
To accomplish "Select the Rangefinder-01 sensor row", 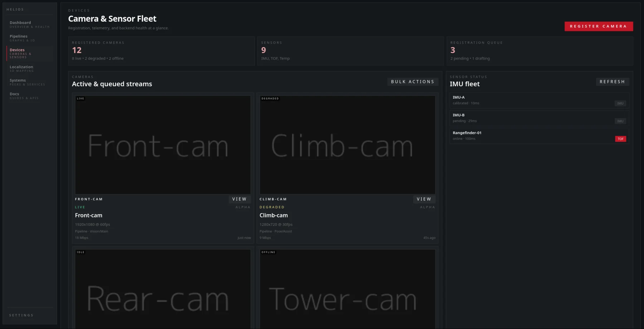I will click(x=539, y=136).
